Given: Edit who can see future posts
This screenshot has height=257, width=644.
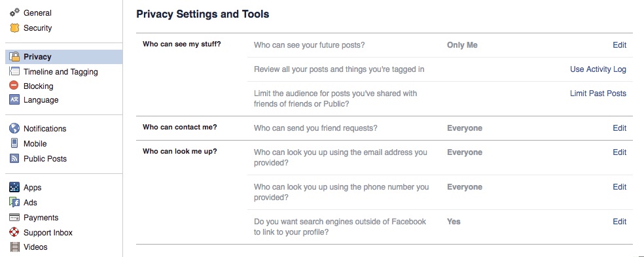Looking at the screenshot, I should [619, 45].
